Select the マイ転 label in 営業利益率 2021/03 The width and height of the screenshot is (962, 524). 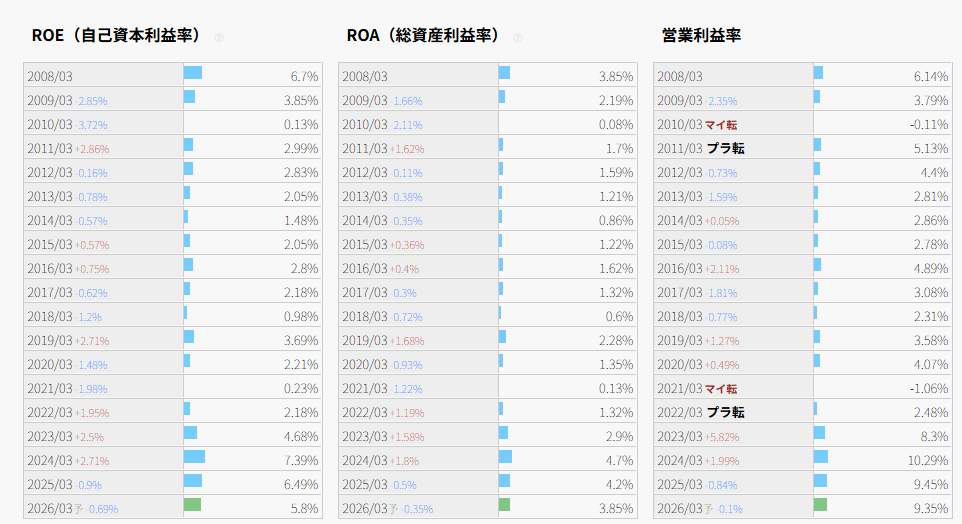[721, 389]
